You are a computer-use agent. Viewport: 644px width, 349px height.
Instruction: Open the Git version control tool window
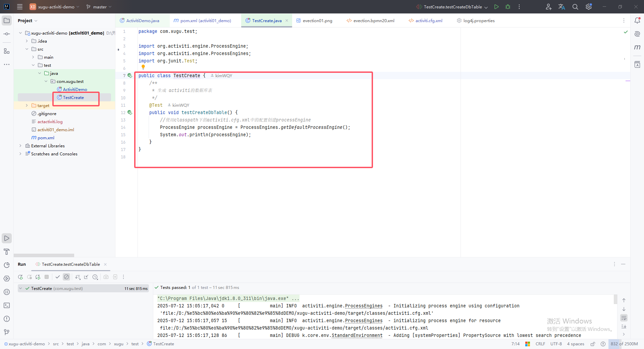[7, 332]
